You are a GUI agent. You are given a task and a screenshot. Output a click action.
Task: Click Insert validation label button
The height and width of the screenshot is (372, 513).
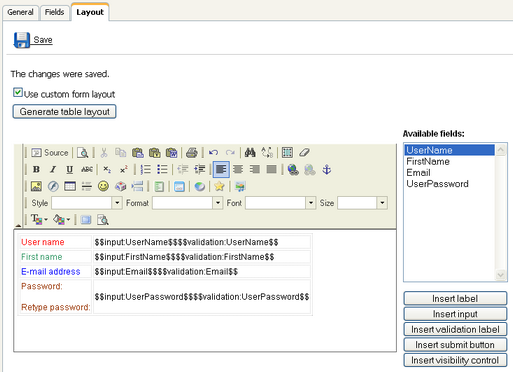(x=455, y=329)
